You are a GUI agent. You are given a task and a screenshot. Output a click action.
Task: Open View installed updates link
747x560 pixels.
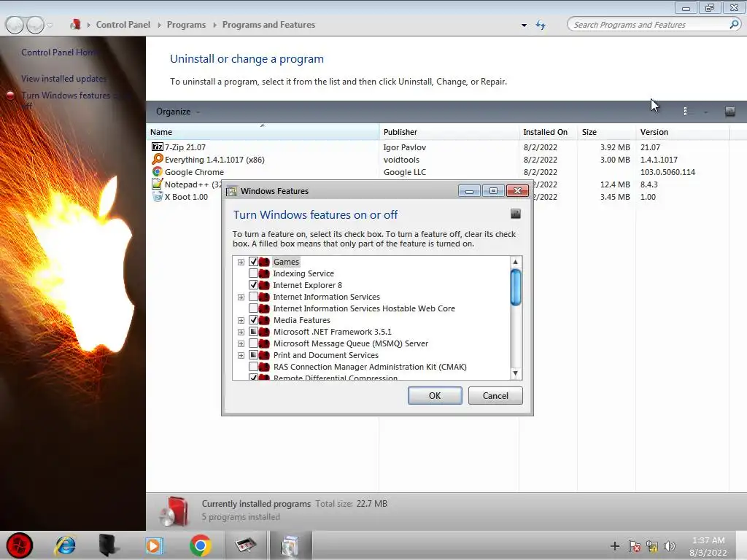(x=64, y=79)
